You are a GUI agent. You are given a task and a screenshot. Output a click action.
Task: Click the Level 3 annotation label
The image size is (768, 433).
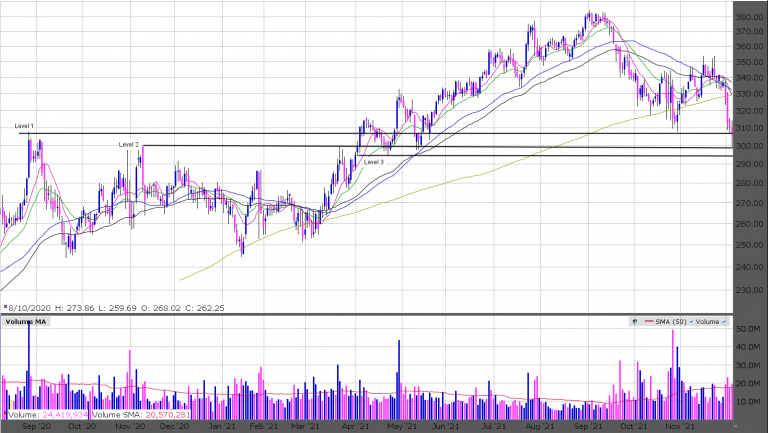373,161
